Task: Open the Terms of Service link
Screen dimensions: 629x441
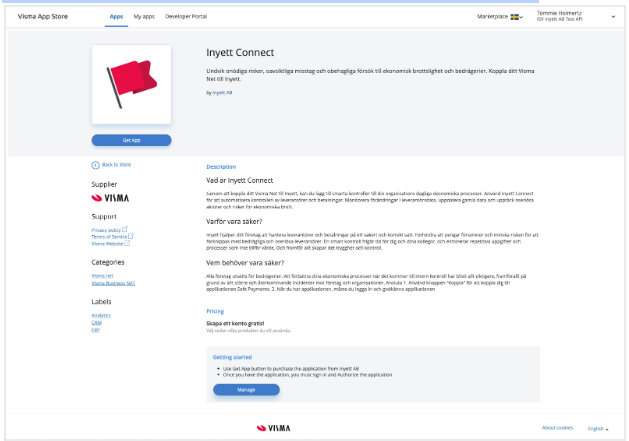Action: pyautogui.click(x=109, y=237)
